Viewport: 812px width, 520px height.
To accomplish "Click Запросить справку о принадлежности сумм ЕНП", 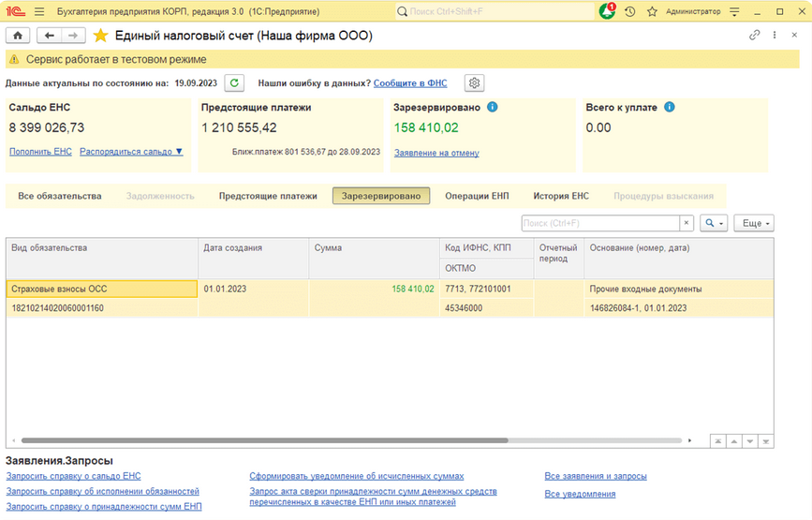I will point(104,507).
